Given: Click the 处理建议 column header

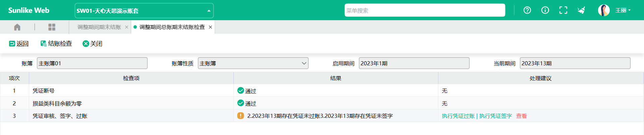Looking at the screenshot, I should (x=540, y=78).
